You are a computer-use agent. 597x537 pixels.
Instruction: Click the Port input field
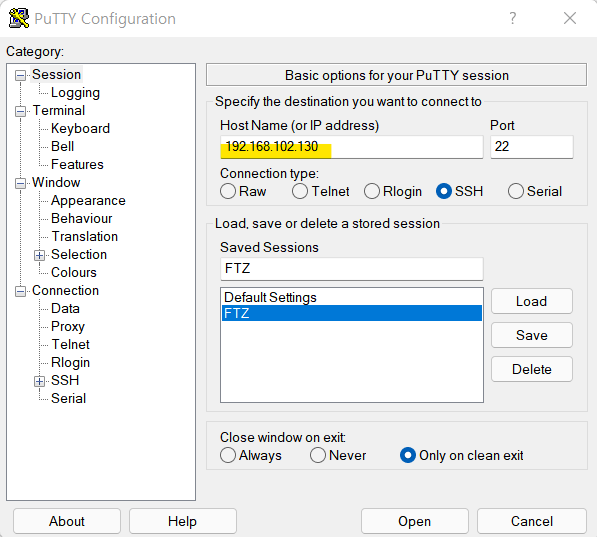(x=532, y=147)
